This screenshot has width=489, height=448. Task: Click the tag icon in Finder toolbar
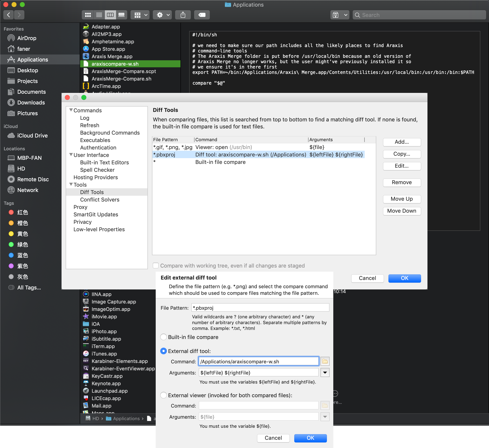point(202,15)
